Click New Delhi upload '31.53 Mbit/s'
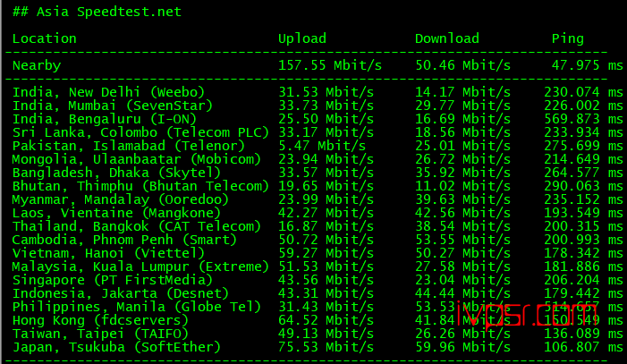Viewport: 627px width, 364px height. point(326,92)
